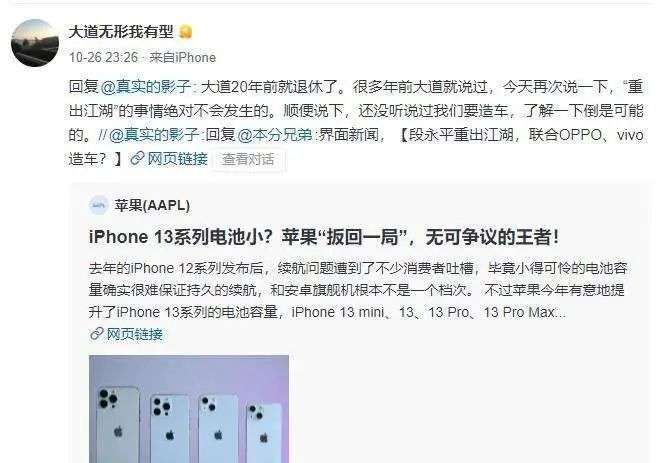Open the iPhone 13系列电池小 article headline
Viewport: 664px width, 463px height.
point(324,237)
